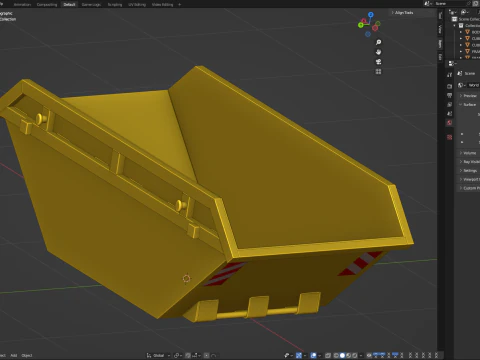Click the Scene name field in the header
Viewport: 480px width, 360px height.
(x=450, y=4)
